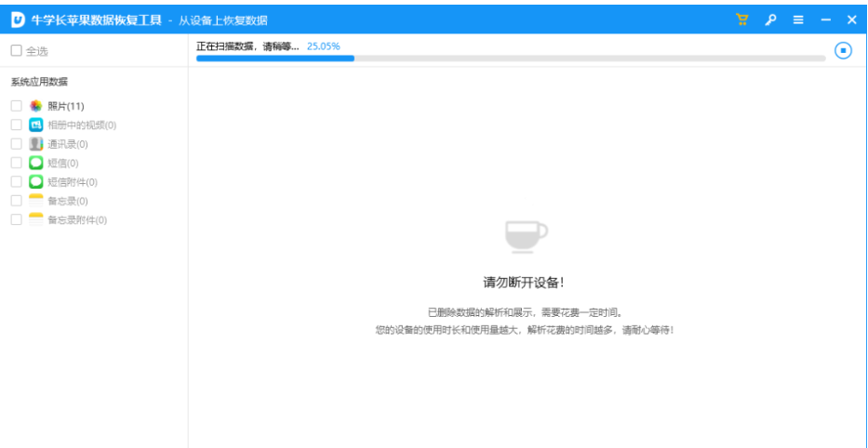
Task: Click the 全选 label text
Action: point(37,51)
